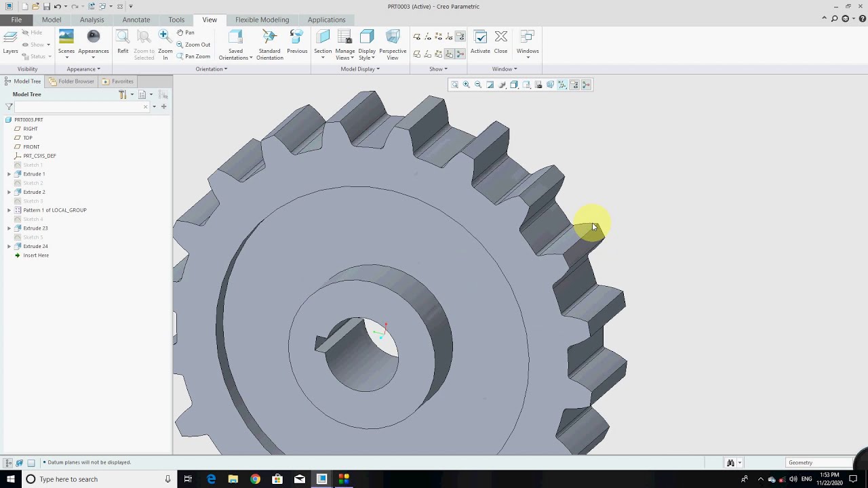Open file using the folder icon
The height and width of the screenshot is (488, 868).
point(35,7)
